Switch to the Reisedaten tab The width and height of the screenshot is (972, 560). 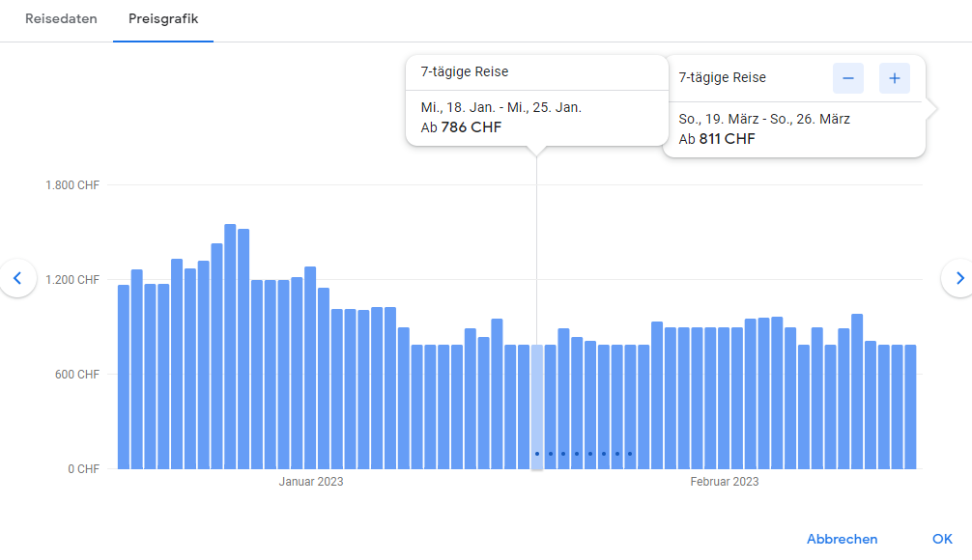click(x=61, y=19)
